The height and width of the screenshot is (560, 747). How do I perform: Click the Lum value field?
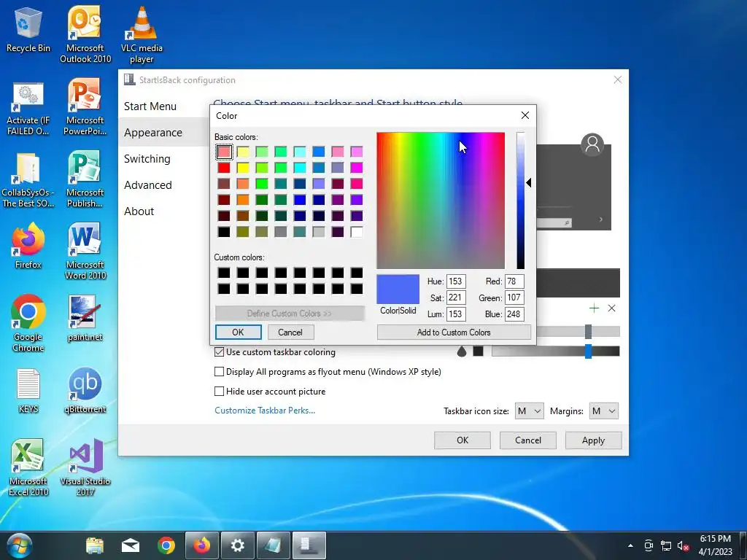456,314
